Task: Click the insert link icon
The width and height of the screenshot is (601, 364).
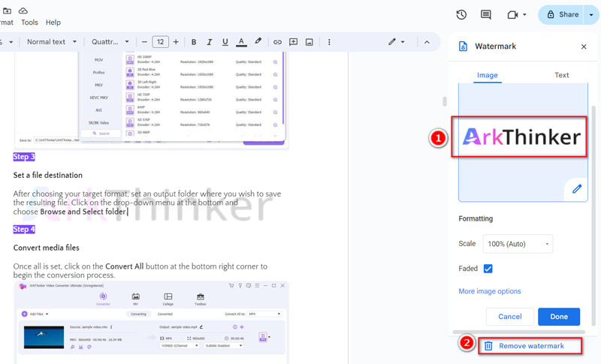Action: [277, 42]
